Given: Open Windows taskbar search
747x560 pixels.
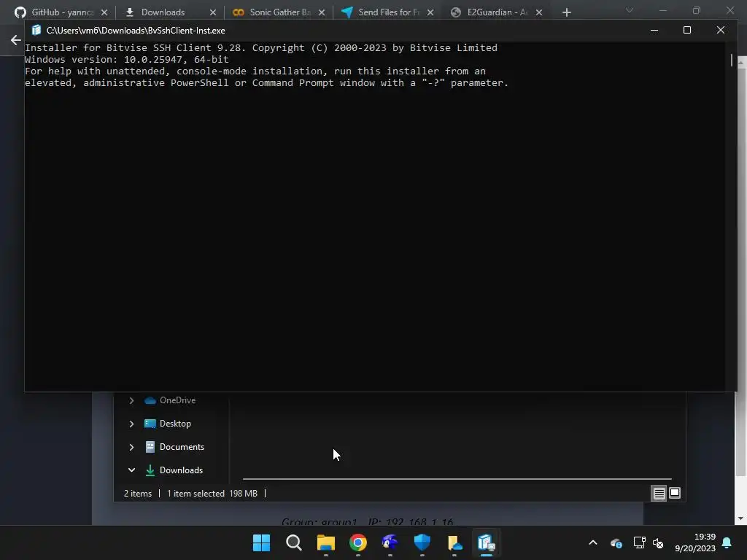Looking at the screenshot, I should [x=293, y=542].
